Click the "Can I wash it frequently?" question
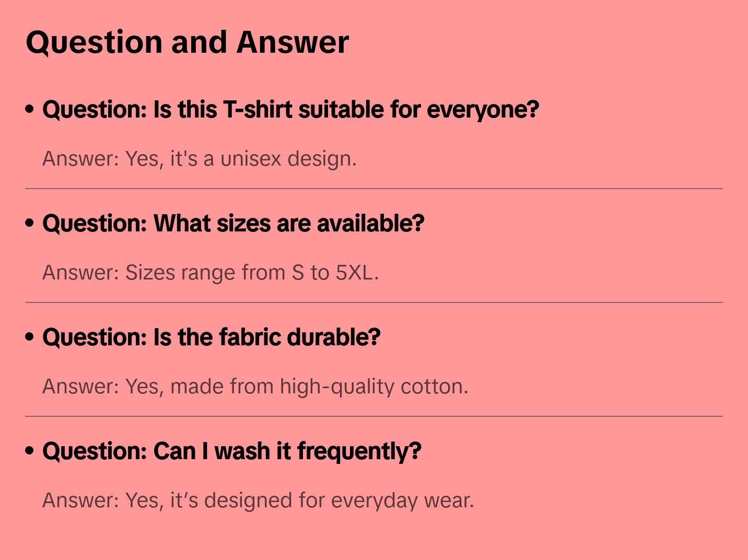Image resolution: width=748 pixels, height=560 pixels. pos(231,451)
